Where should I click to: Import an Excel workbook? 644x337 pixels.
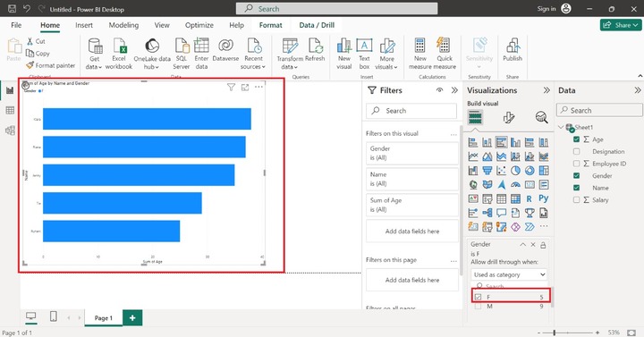(119, 55)
